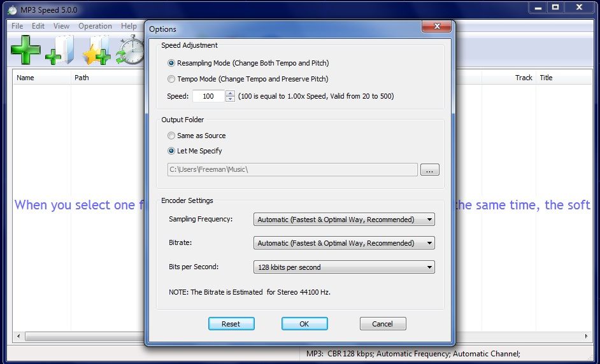Maximize the MP3 Speed window
The width and height of the screenshot is (600, 364).
tap(555, 8)
